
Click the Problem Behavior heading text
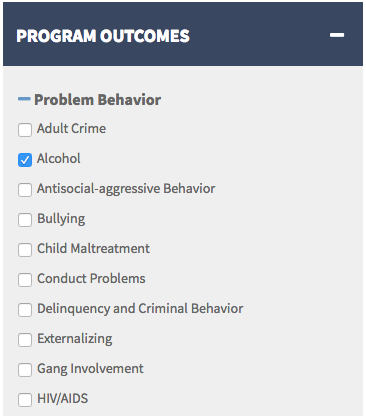pos(98,100)
